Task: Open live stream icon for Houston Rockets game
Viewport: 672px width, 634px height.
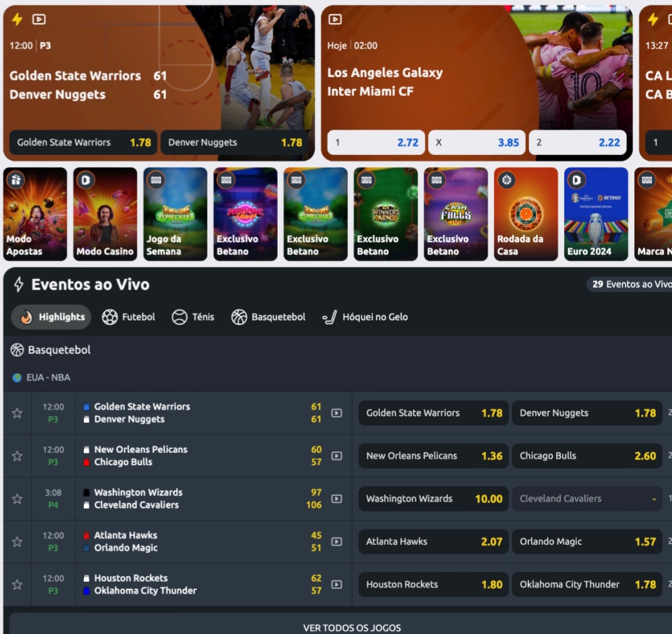Action: (337, 584)
